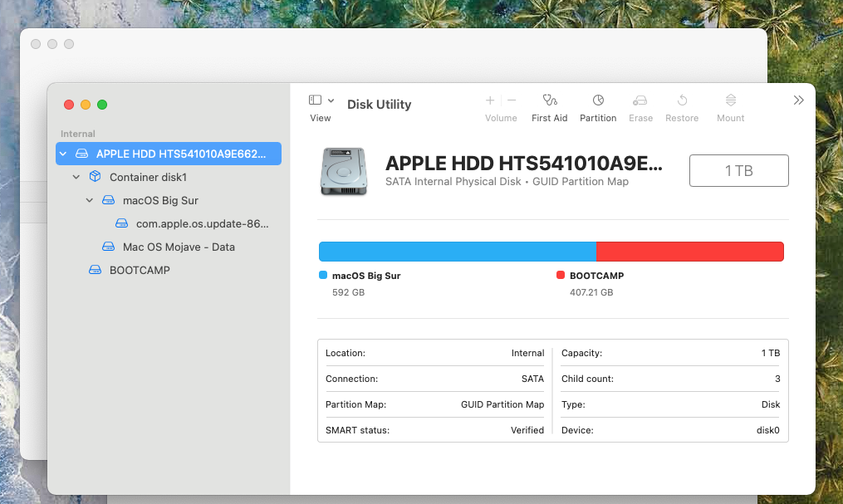Expand the overflow toolbar chevron
Image resolution: width=843 pixels, height=504 pixels.
pos(798,100)
